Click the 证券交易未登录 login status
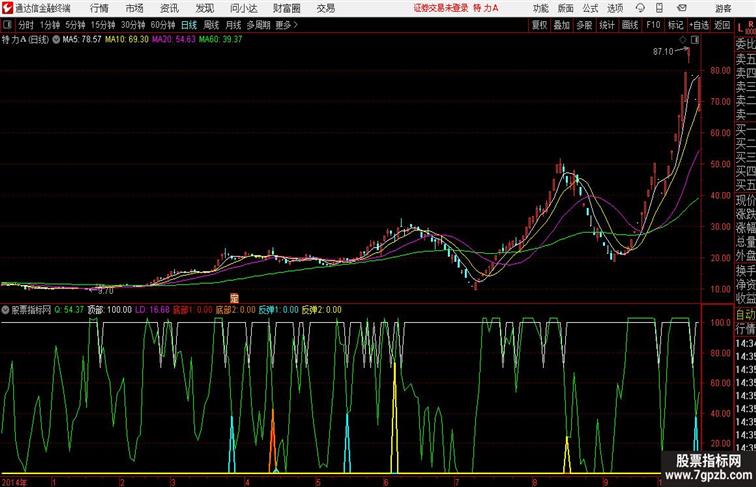 click(441, 8)
